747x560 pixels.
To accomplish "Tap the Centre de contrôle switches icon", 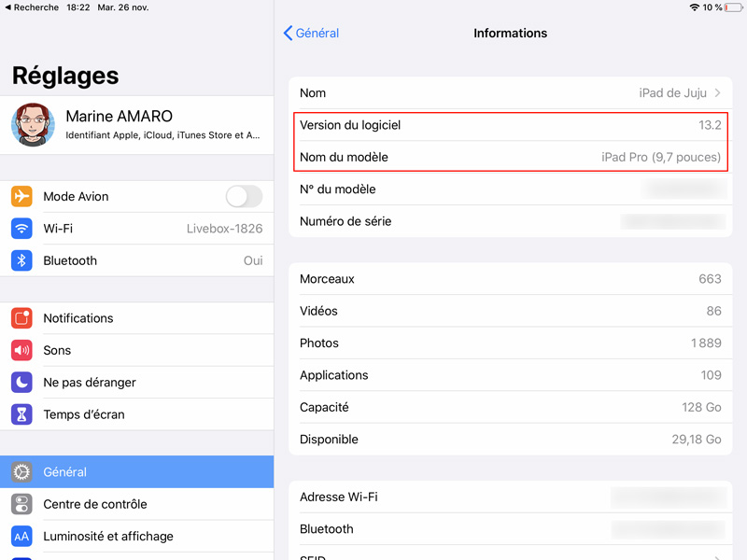I will [x=21, y=504].
